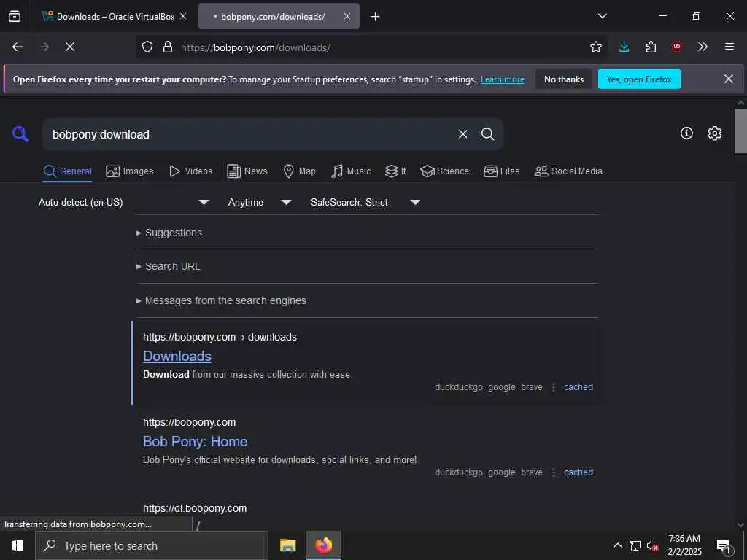Screen dimensions: 747x560
Task: Click Type here to search box
Action: 152,545
